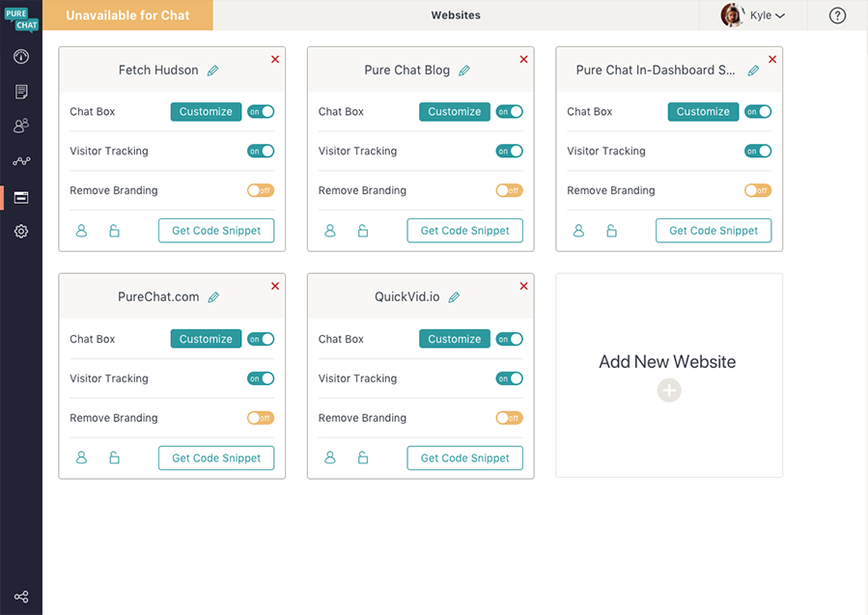Click the Unavailable for Chat status button
Viewport: 868px width, 615px height.
pyautogui.click(x=127, y=15)
